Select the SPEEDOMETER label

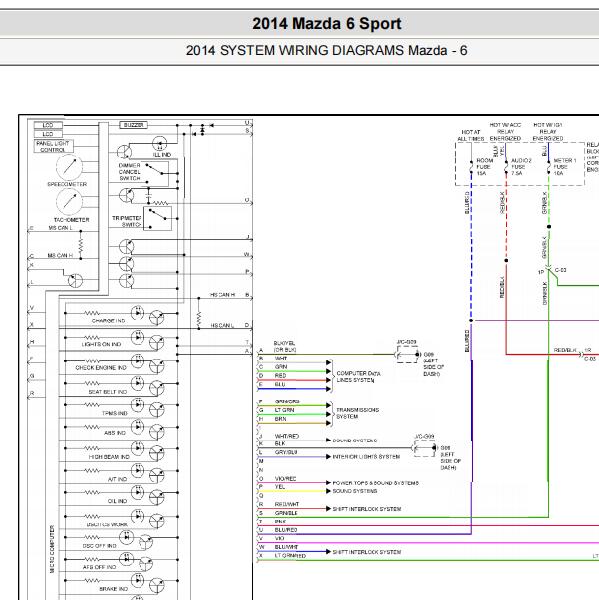point(67,184)
